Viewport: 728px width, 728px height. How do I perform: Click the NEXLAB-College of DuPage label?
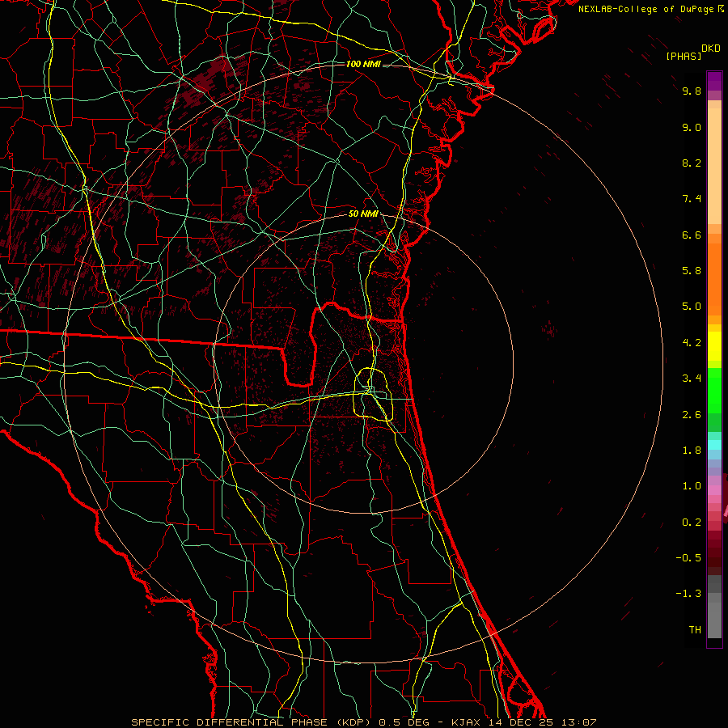click(646, 9)
